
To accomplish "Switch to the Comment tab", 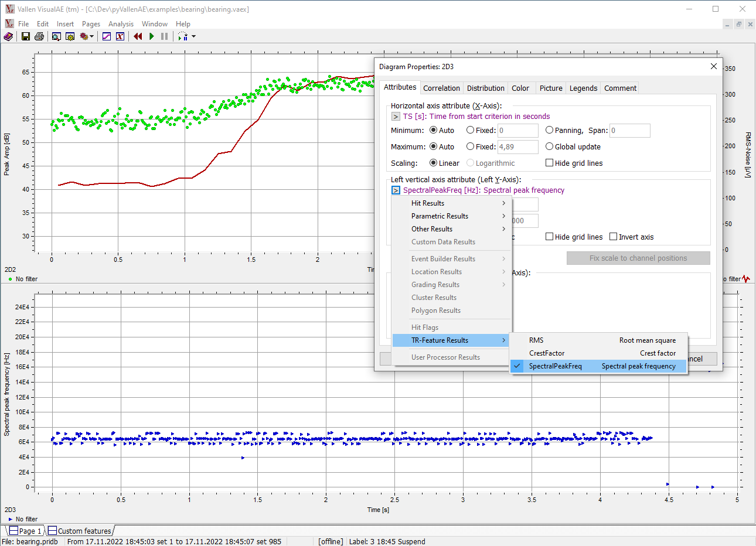I will point(620,88).
